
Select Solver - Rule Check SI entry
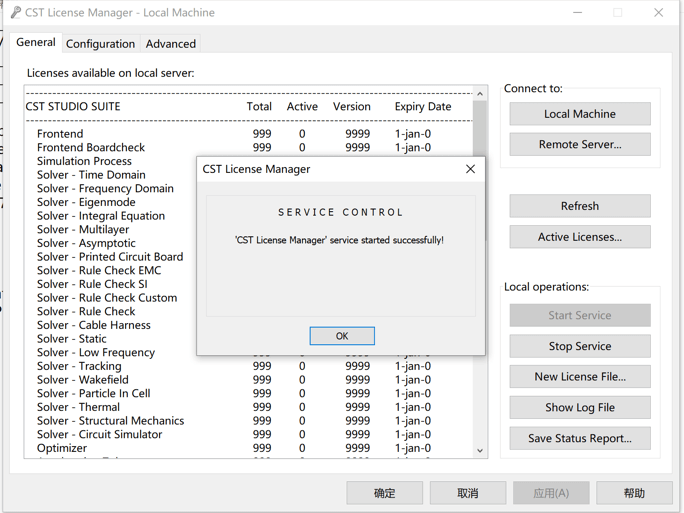92,284
